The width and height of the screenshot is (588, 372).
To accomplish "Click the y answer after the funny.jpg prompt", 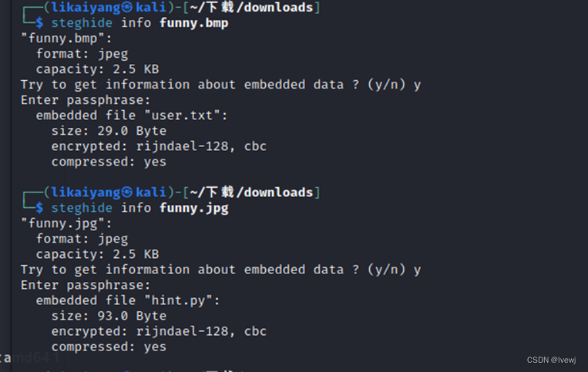I will (417, 270).
